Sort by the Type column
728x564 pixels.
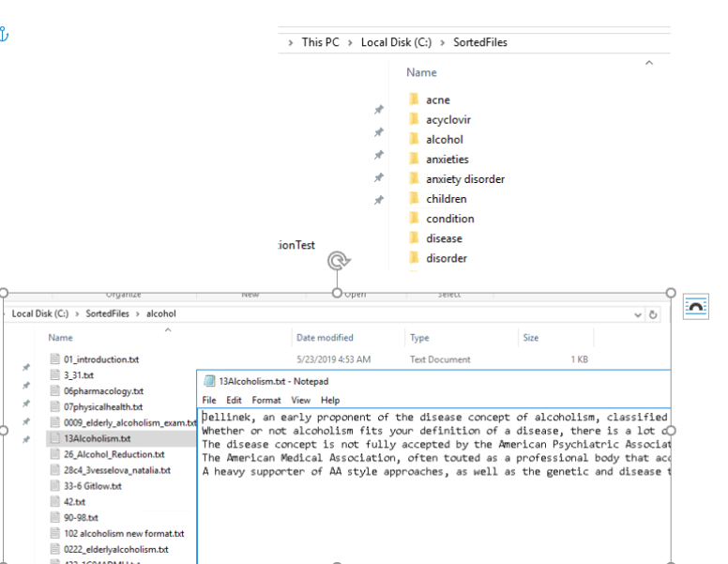(419, 338)
